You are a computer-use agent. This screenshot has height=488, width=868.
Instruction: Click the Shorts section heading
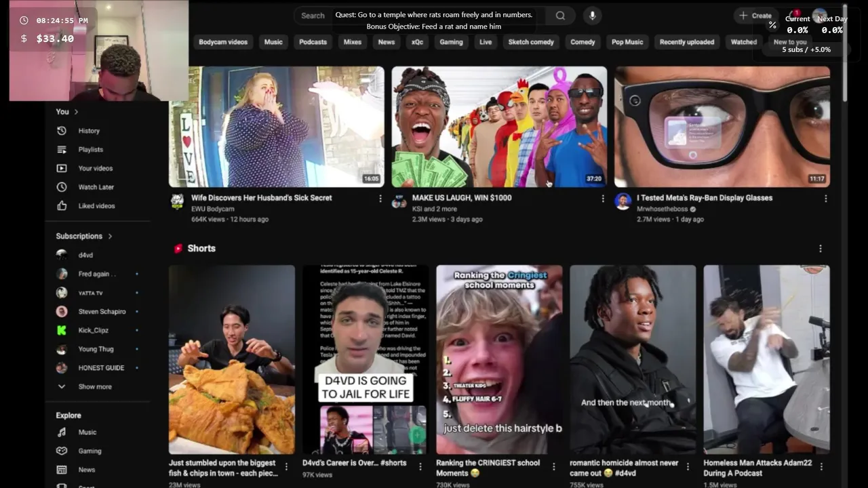pos(201,249)
